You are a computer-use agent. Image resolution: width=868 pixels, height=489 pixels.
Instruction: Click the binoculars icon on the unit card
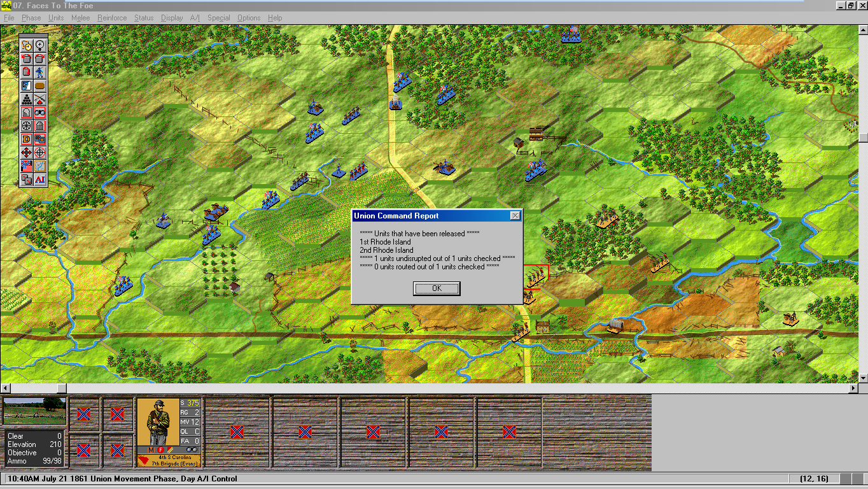[192, 450]
